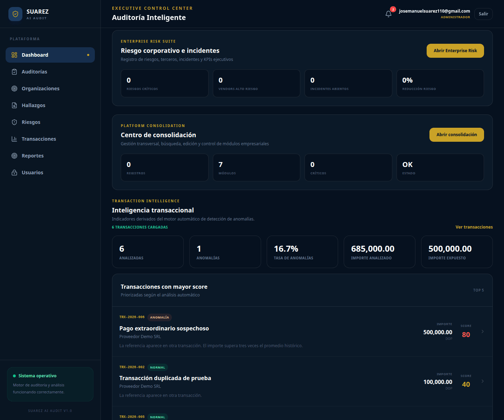Click the TOP 5 label
This screenshot has height=420, width=504.
tap(478, 290)
